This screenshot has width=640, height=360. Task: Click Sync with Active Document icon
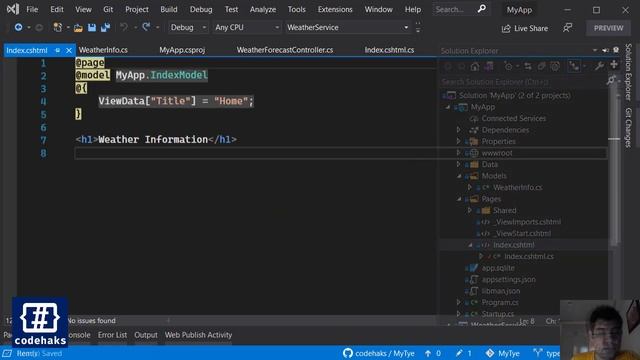pos(527,66)
